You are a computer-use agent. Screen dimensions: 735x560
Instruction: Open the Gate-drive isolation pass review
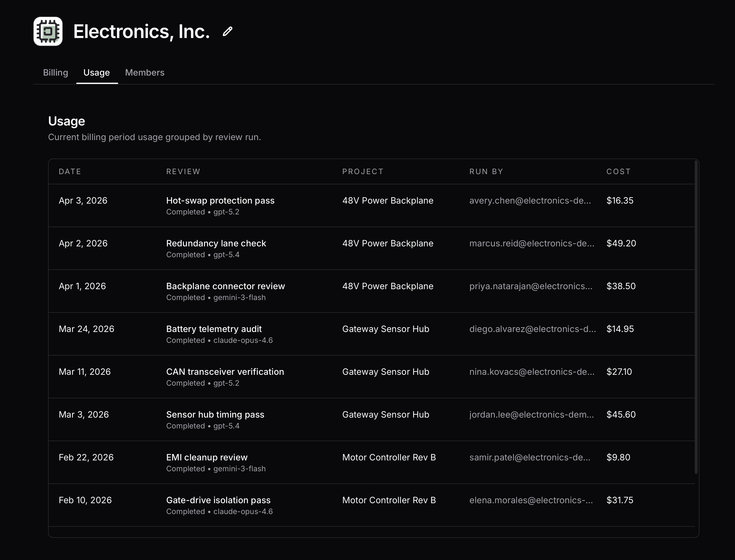click(x=218, y=500)
